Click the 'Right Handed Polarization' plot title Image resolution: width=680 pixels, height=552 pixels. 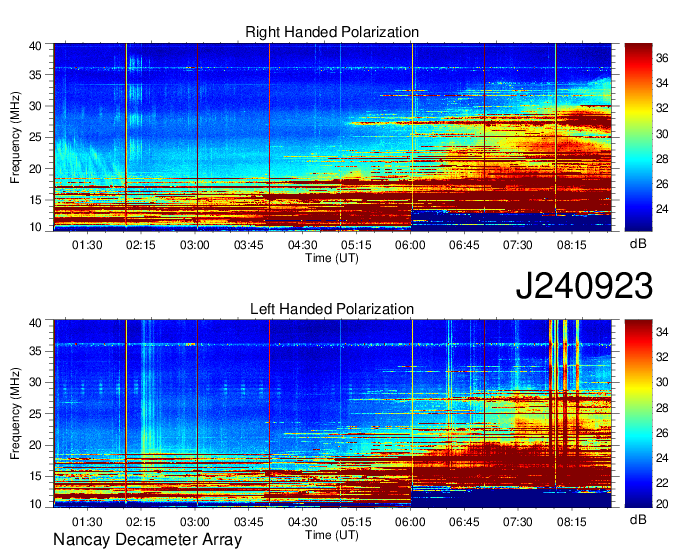(332, 32)
